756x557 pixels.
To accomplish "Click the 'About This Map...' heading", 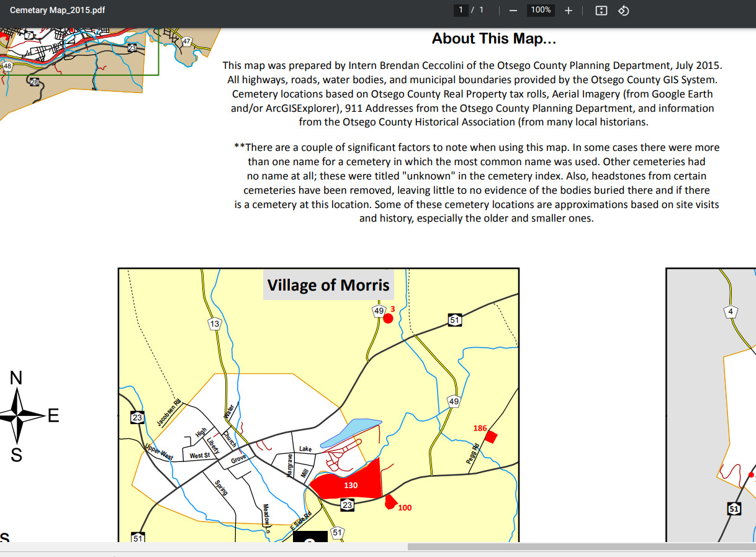I will [493, 38].
